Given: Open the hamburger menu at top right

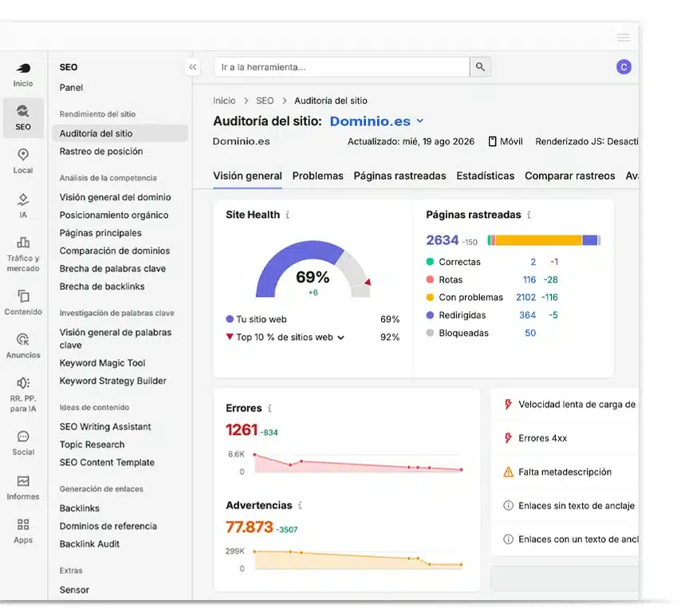Looking at the screenshot, I should pos(624,38).
